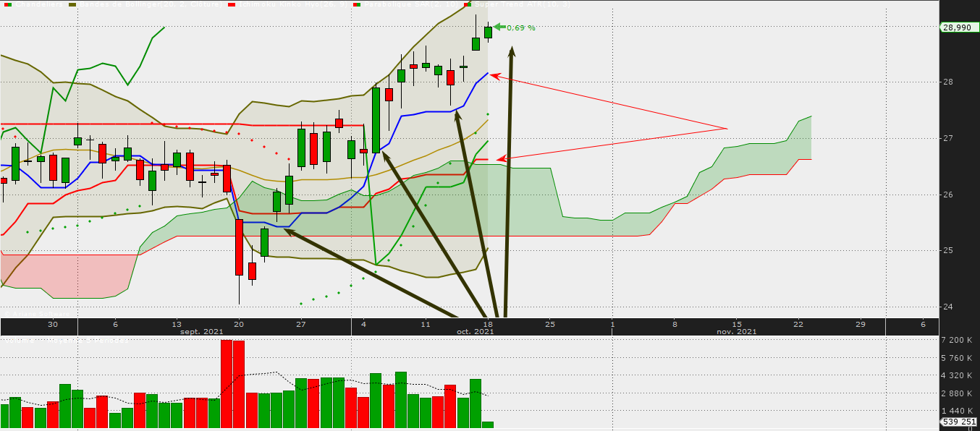Click the 28,990 current price tag

[x=958, y=27]
